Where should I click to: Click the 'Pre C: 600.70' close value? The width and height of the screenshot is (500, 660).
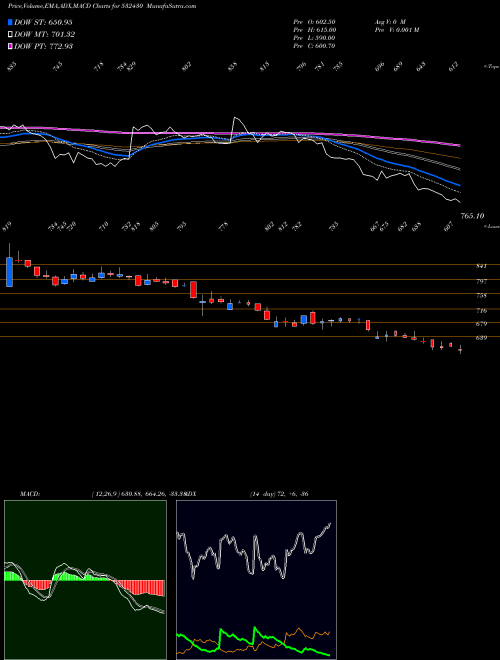(x=314, y=46)
